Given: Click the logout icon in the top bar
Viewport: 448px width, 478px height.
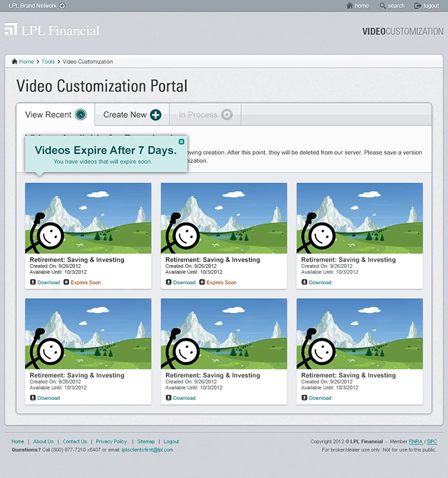Looking at the screenshot, I should [417, 6].
